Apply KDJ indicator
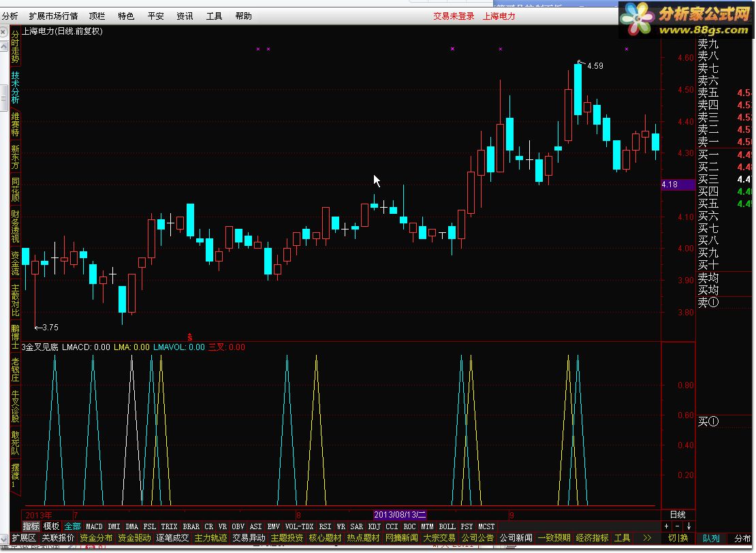 click(x=374, y=526)
